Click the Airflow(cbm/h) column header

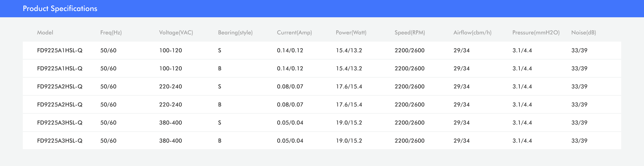click(472, 33)
